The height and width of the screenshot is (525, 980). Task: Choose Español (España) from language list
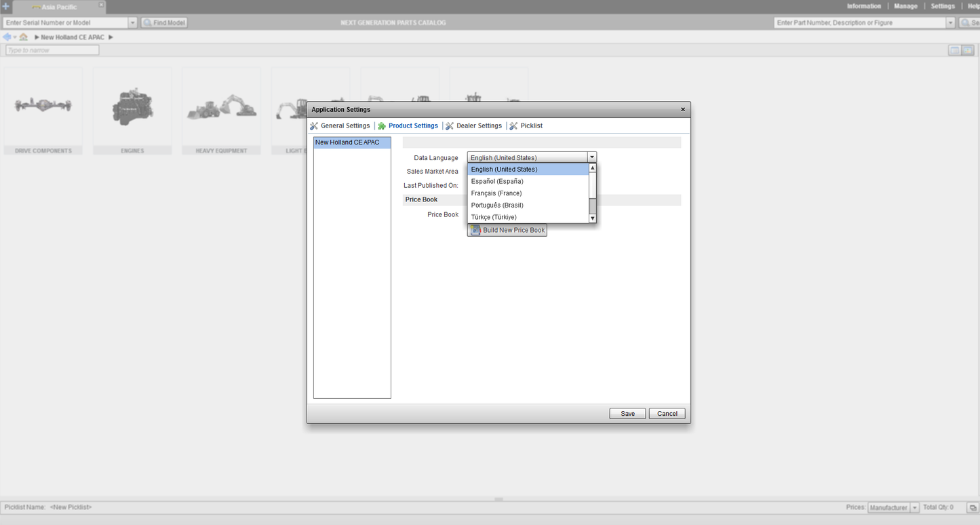(x=497, y=181)
